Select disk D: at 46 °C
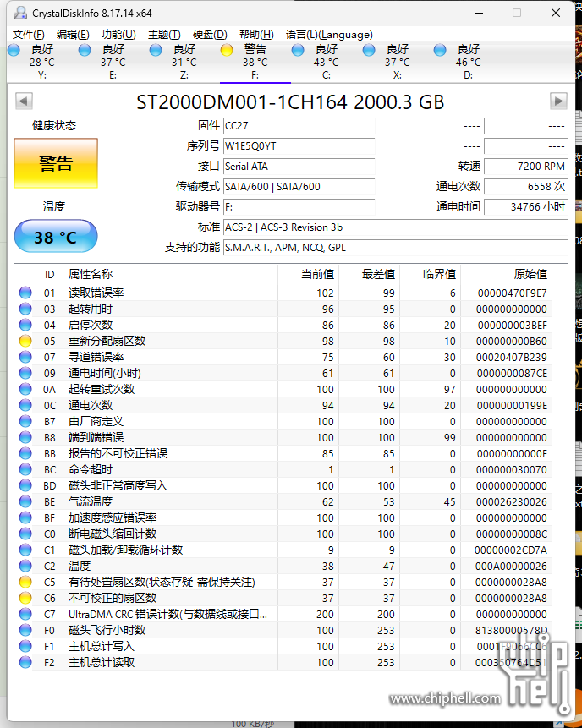The image size is (582, 728). point(468,62)
